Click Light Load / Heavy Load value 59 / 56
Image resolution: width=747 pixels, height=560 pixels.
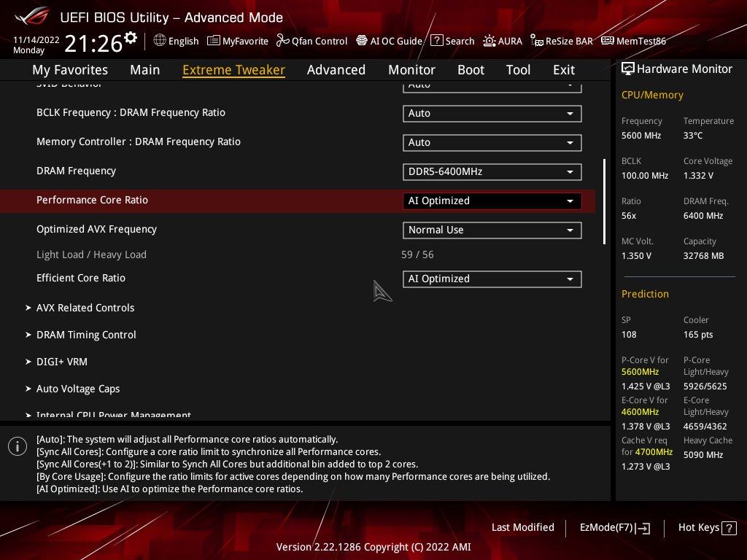click(417, 254)
